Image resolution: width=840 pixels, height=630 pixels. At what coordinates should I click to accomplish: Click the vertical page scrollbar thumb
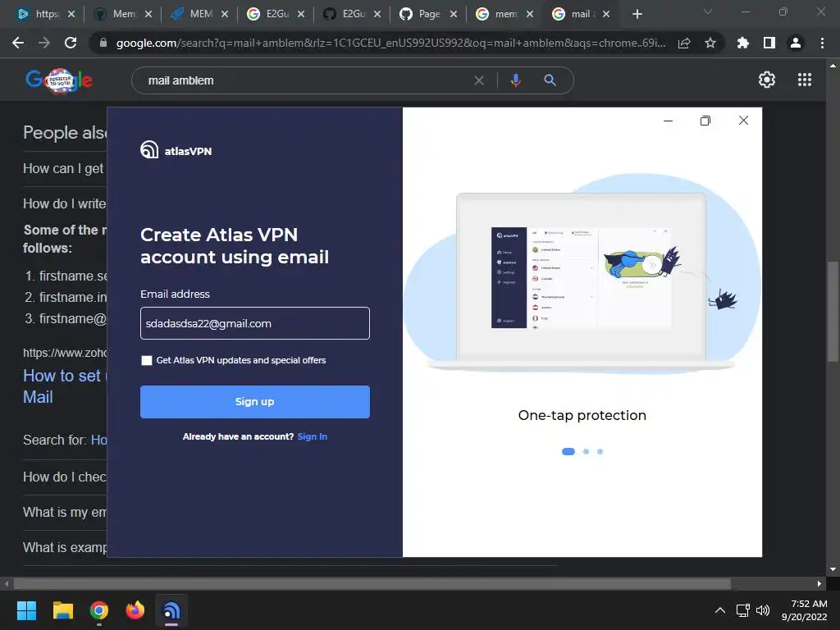pos(833,312)
